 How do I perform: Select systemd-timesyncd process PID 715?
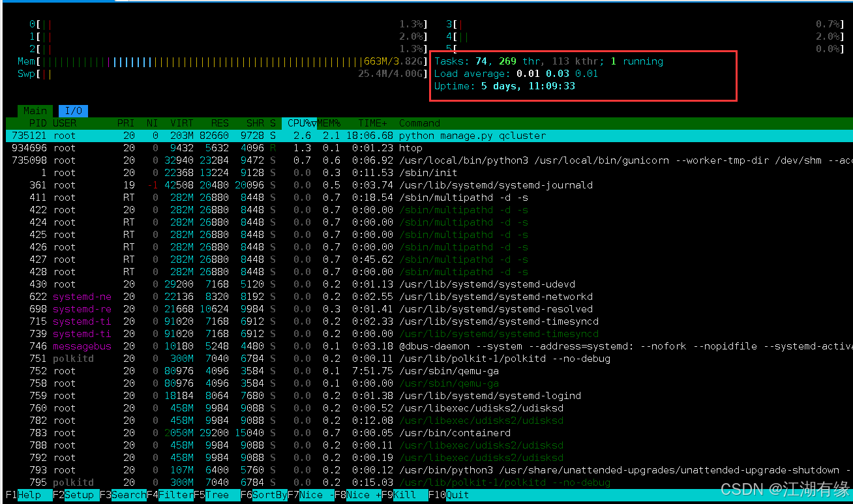pos(429,321)
